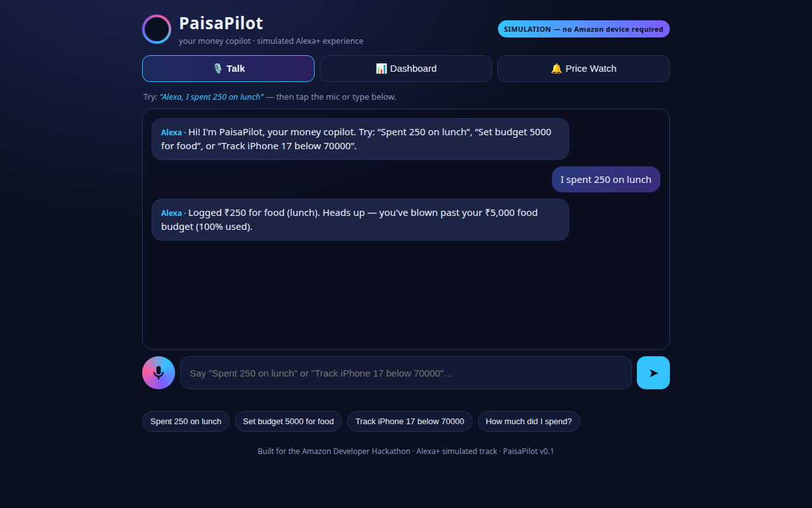The width and height of the screenshot is (812, 508).
Task: Click the PaisaPilot ring logo
Action: pyautogui.click(x=157, y=29)
